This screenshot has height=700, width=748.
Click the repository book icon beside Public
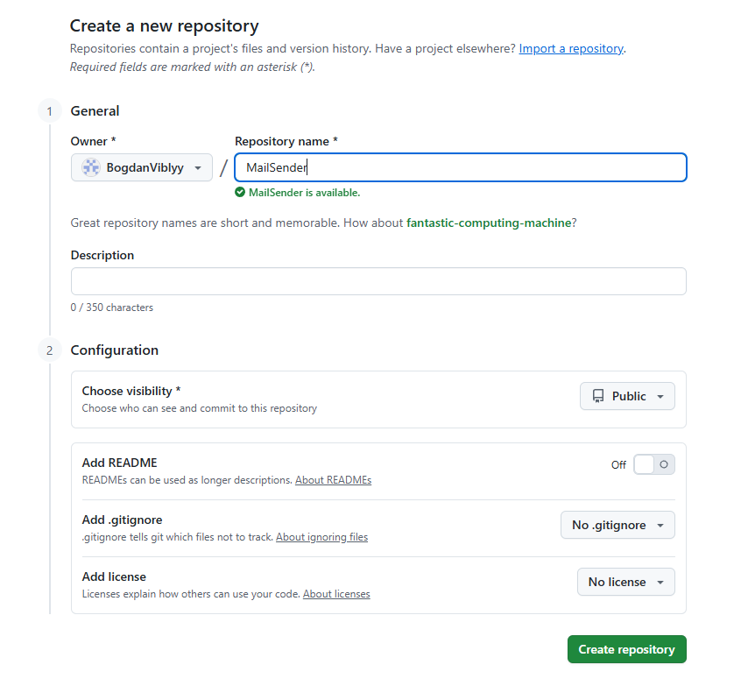pyautogui.click(x=598, y=396)
